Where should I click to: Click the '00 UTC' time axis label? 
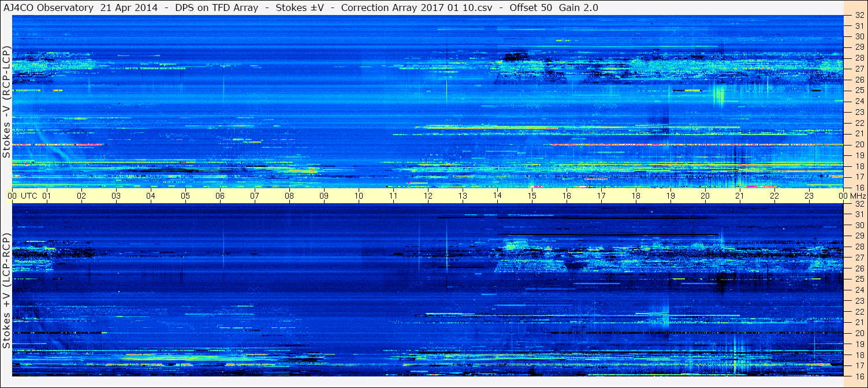click(22, 196)
